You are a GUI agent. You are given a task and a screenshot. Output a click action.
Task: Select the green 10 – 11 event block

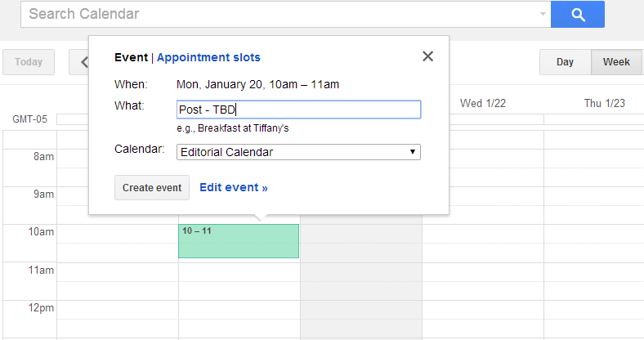click(x=239, y=241)
